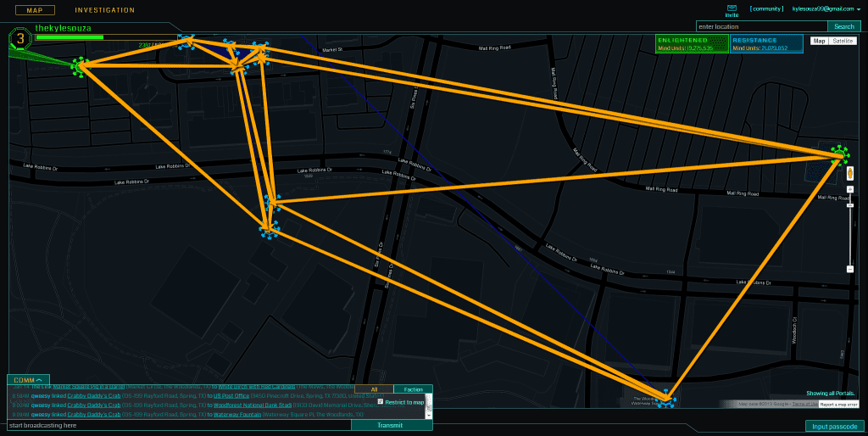Screen dimensions: 868x436
Task: Click the Input passcode button
Action: [x=834, y=426]
